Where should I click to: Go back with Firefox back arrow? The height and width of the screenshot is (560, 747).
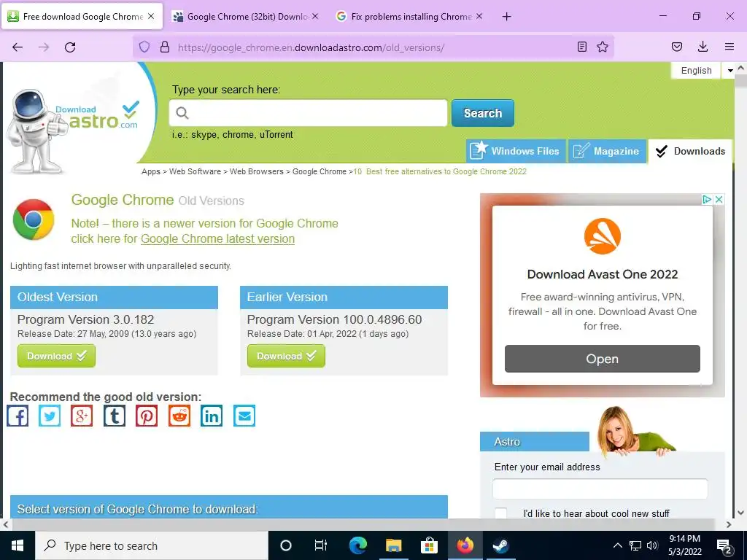coord(18,47)
